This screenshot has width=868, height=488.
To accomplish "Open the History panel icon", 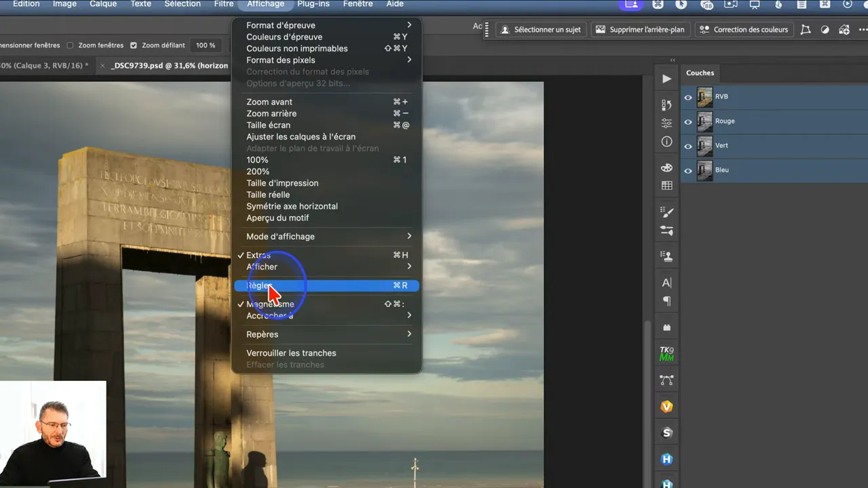I will coord(667,104).
